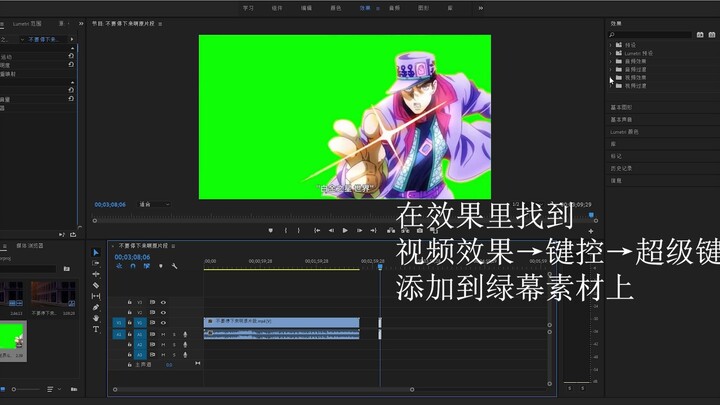
Task: Select the Hand tool
Action: (x=96, y=318)
